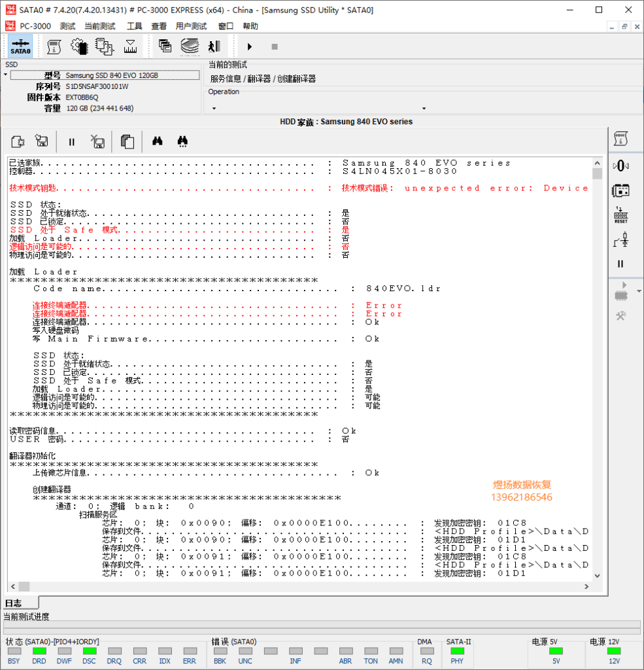Find next using binoculars with dots icon

[x=183, y=141]
